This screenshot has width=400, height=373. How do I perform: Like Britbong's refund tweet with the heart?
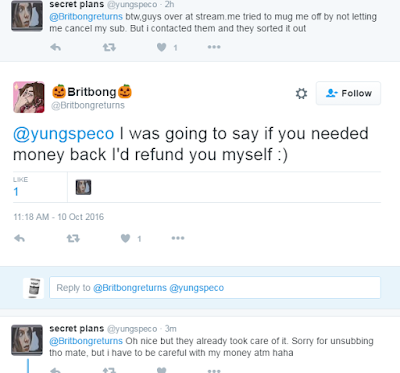click(x=125, y=238)
